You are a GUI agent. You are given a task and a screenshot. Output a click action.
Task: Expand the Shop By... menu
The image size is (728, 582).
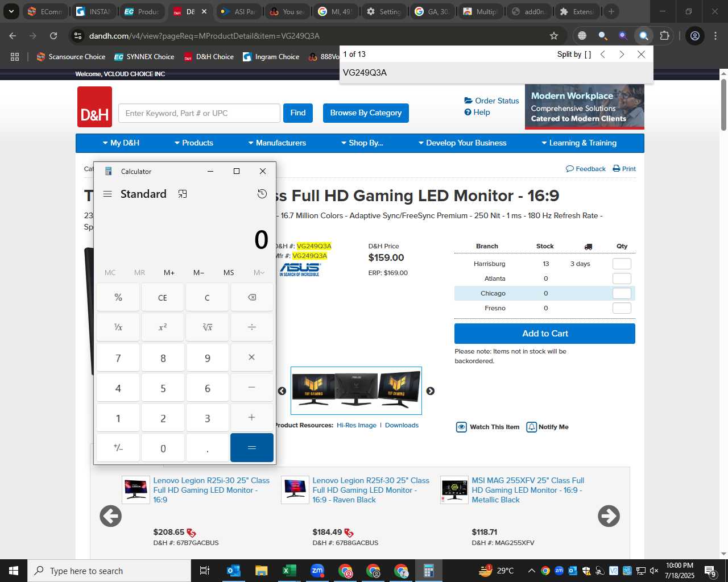362,143
